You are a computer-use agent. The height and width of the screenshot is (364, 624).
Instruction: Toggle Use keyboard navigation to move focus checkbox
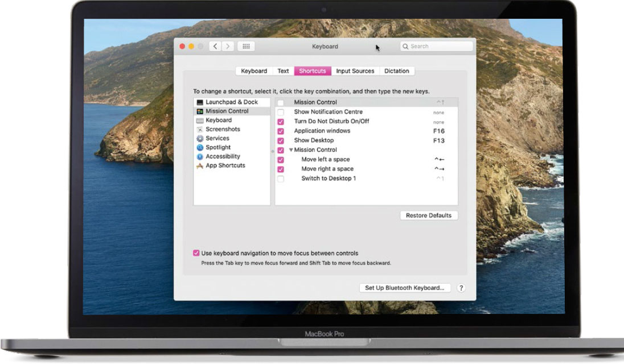point(196,253)
